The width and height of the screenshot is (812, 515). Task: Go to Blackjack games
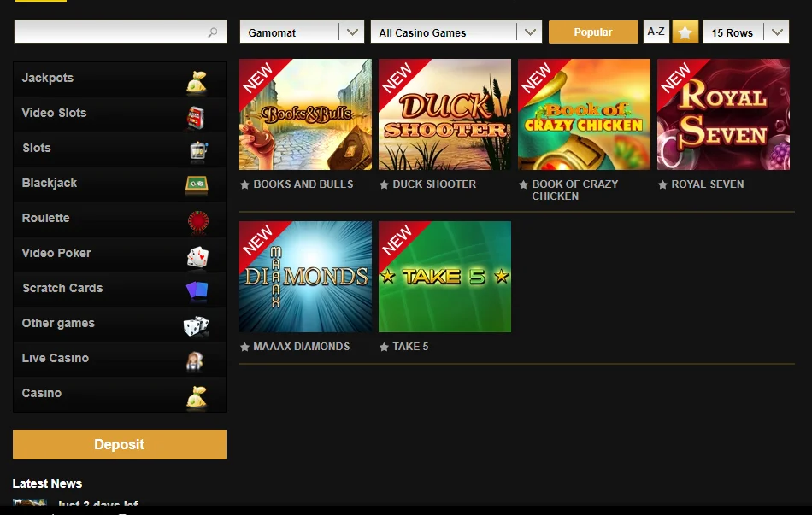coord(120,184)
